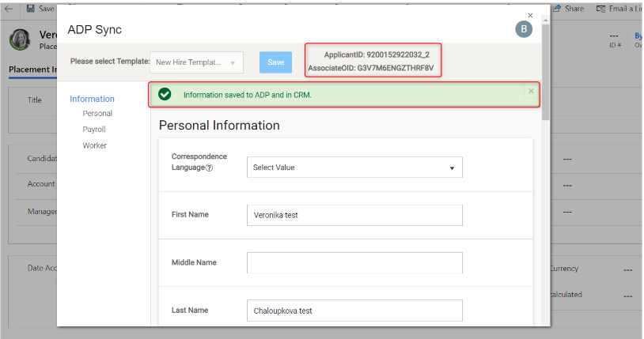
Task: Click the Correspondence Language help icon
Action: click(210, 168)
